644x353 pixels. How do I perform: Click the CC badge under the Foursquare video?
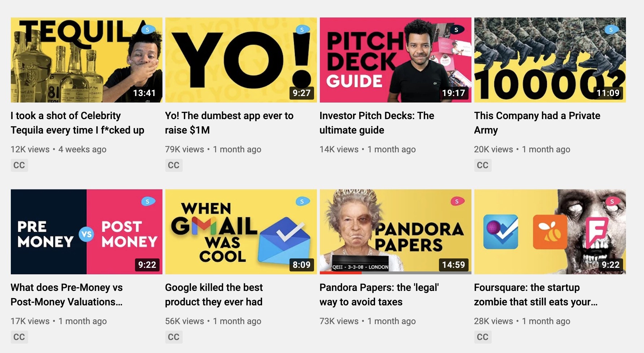tap(483, 337)
